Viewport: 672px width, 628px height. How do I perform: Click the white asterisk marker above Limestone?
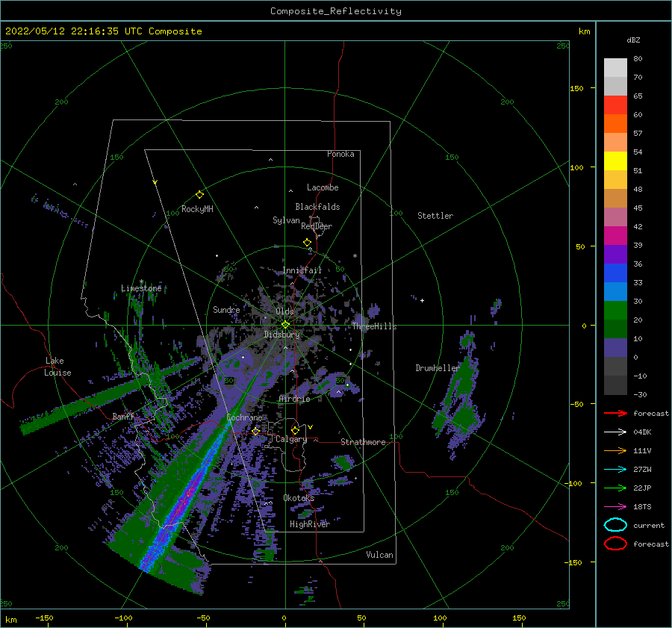point(141,282)
